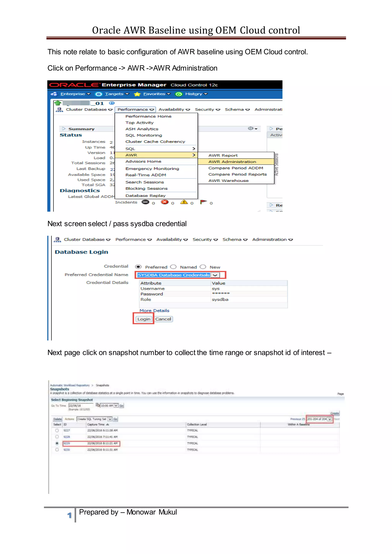Click the Create button above snapshots table

pos(335,413)
